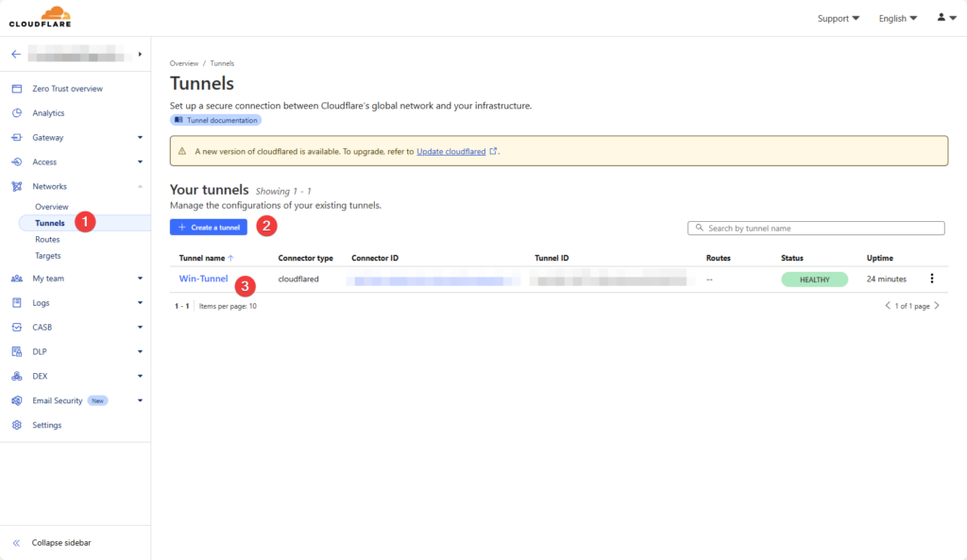Screen dimensions: 967x560
Task: Open the Settings menu item
Action: point(47,425)
